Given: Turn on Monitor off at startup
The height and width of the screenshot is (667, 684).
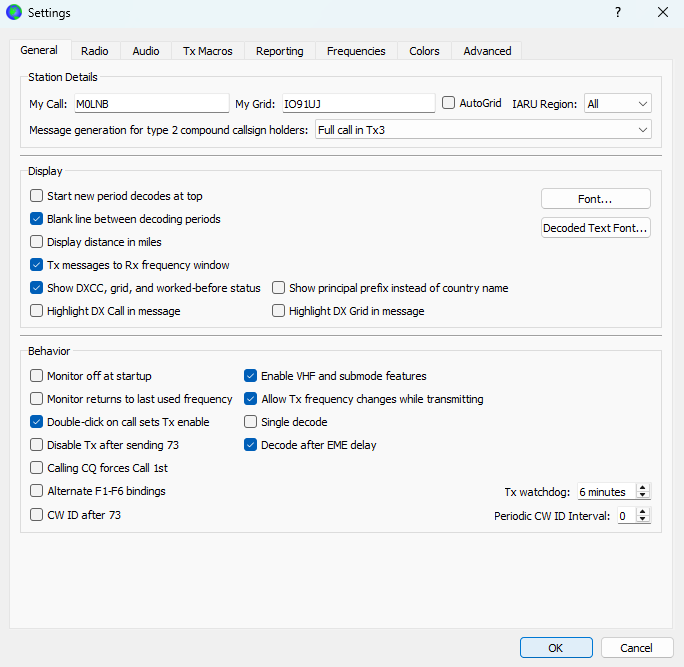Looking at the screenshot, I should point(37,376).
